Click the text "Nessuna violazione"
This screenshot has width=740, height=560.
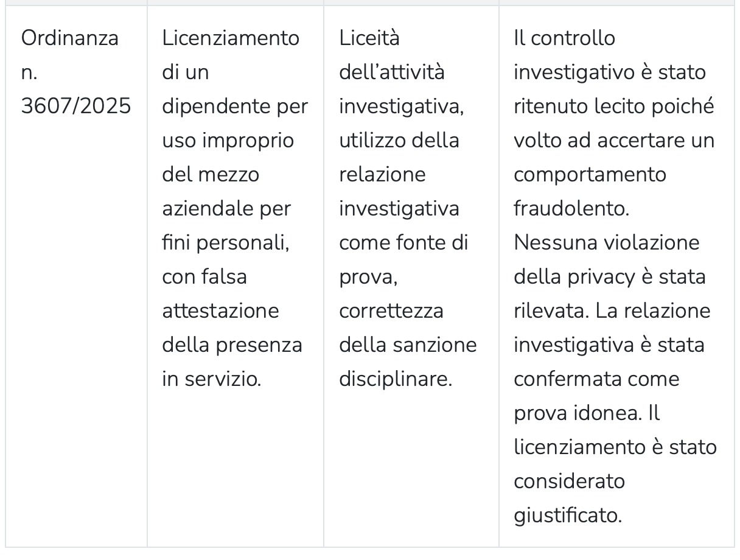coord(607,243)
